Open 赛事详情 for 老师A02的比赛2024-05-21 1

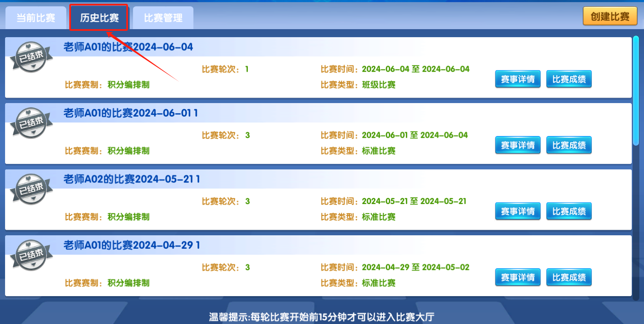coord(518,211)
